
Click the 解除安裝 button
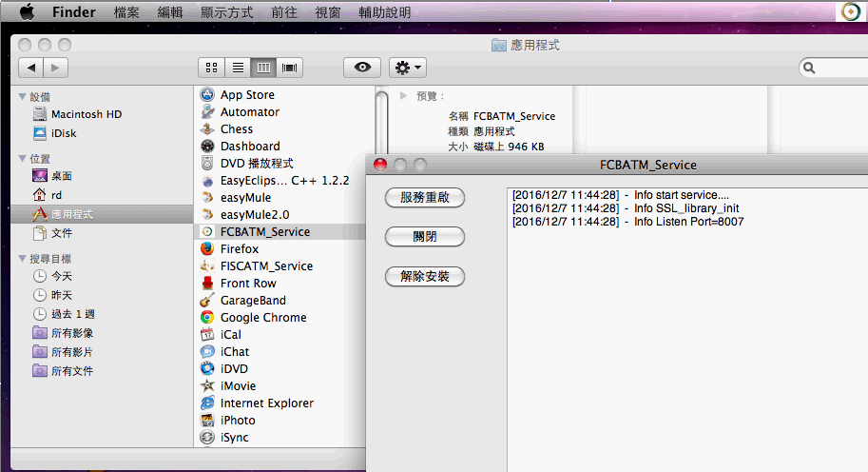pos(424,277)
